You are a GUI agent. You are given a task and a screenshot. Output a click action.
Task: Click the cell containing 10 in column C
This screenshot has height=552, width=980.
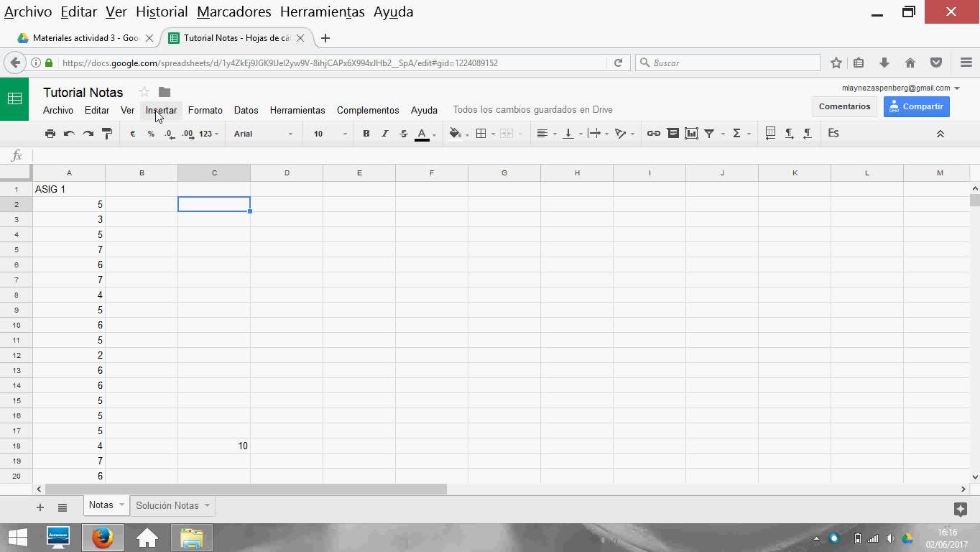point(214,446)
